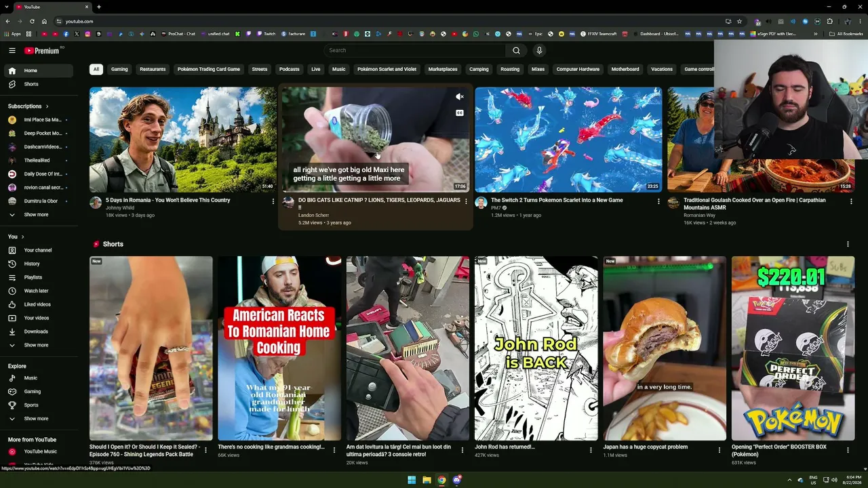This screenshot has height=488, width=868.
Task: Click the Chrome icon in the taskbar
Action: pyautogui.click(x=441, y=480)
